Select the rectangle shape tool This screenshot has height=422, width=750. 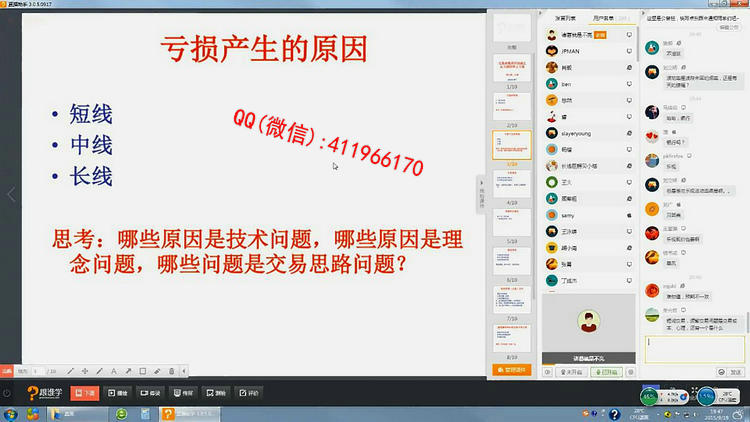tap(143, 371)
